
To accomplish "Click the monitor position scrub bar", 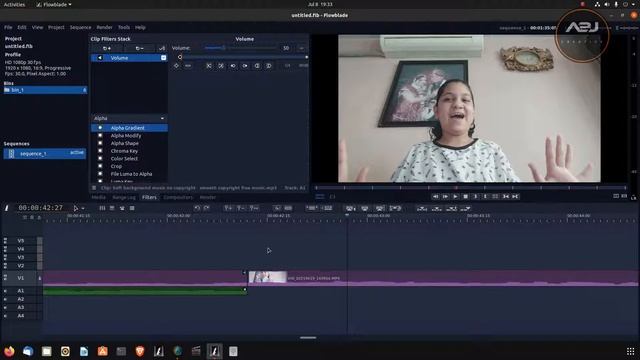I will 471,188.
